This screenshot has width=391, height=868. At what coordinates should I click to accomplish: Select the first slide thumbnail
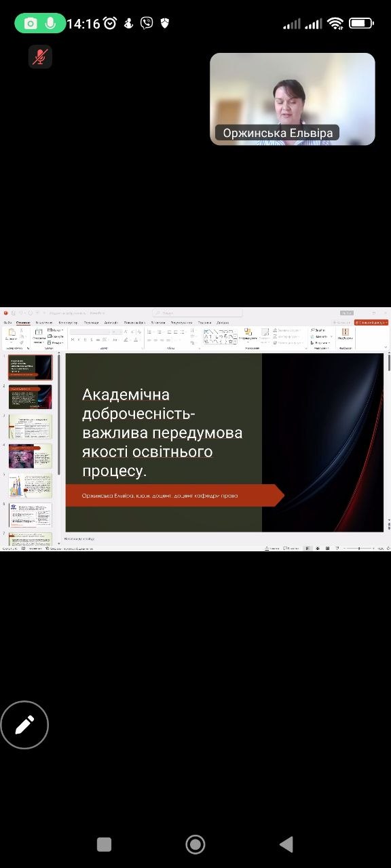point(30,368)
